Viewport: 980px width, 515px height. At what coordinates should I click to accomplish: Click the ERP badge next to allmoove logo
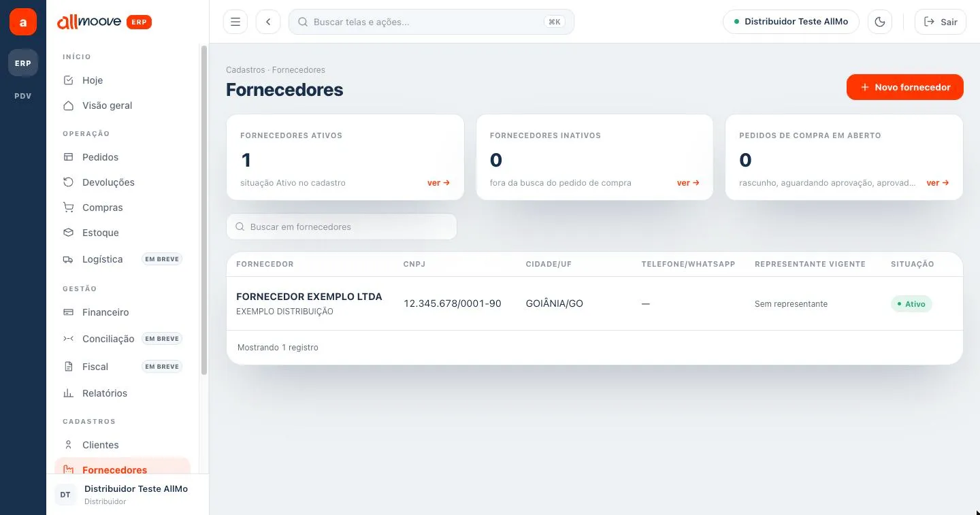click(139, 22)
